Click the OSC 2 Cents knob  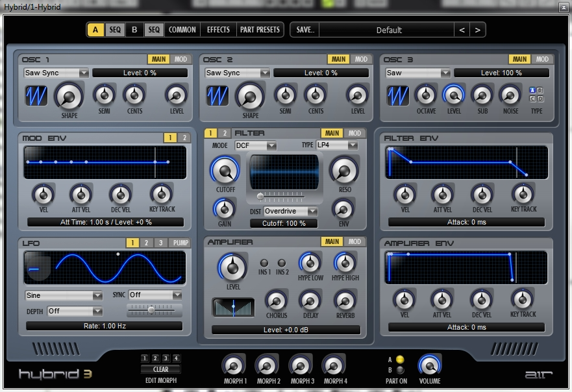[x=316, y=95]
